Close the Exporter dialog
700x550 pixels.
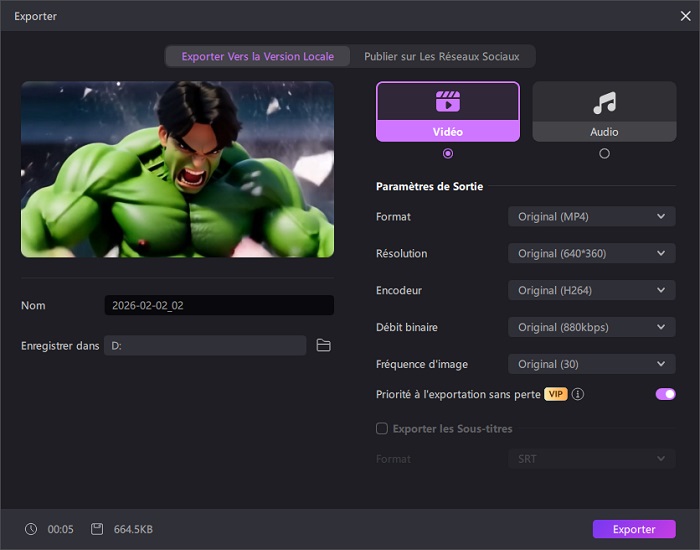coord(685,16)
